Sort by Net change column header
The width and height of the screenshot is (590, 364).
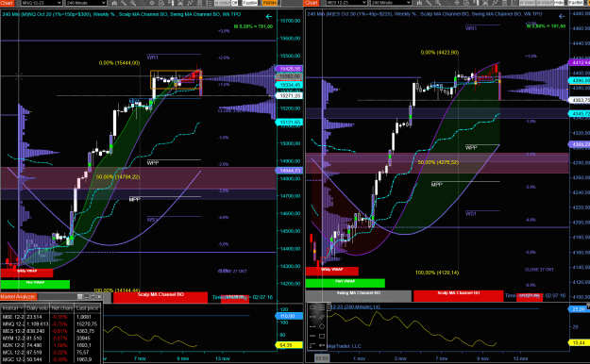coord(62,308)
